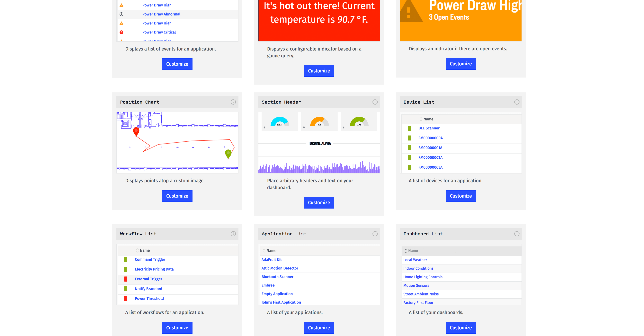This screenshot has height=336, width=644.
Task: Customize the Event Indicator block
Action: 461,64
